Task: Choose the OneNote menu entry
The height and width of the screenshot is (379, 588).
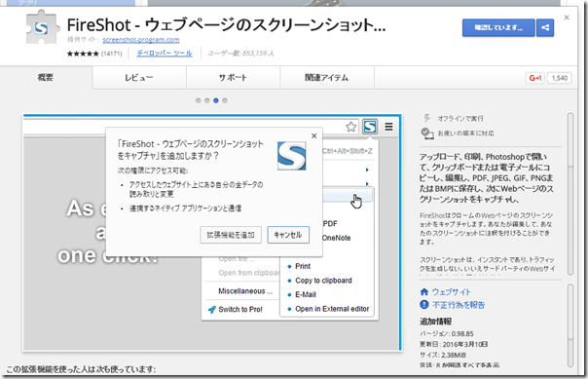Action: pos(337,238)
